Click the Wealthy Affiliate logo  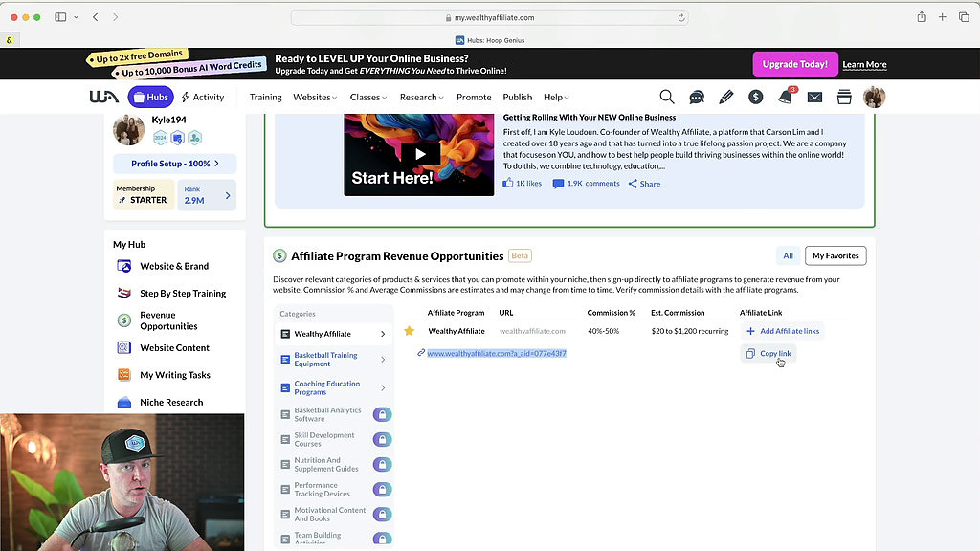[x=103, y=97]
